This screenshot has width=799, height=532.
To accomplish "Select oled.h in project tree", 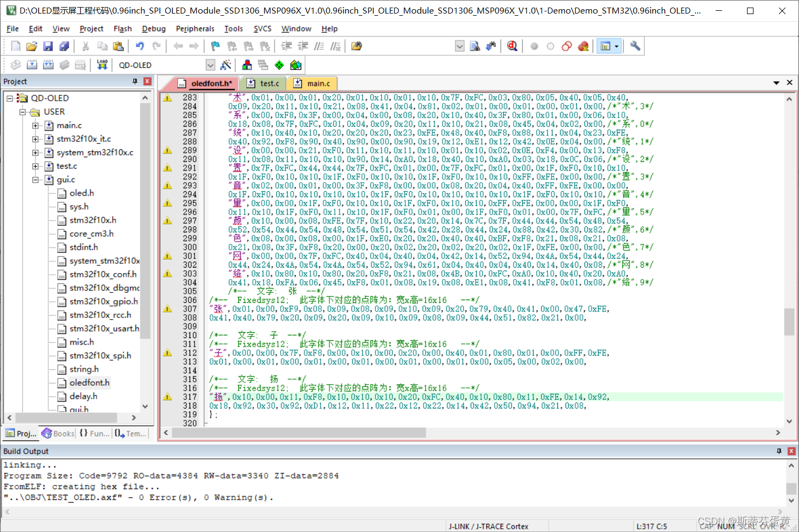I will [x=82, y=193].
